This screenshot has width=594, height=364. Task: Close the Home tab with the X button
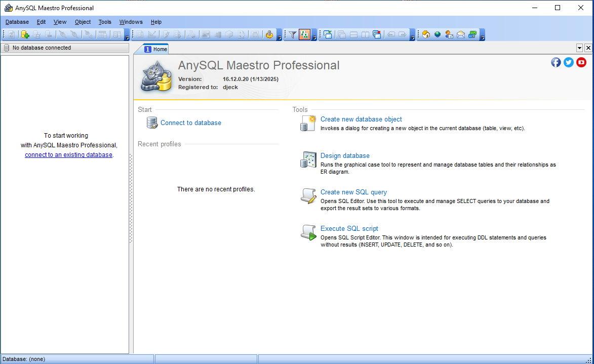588,48
